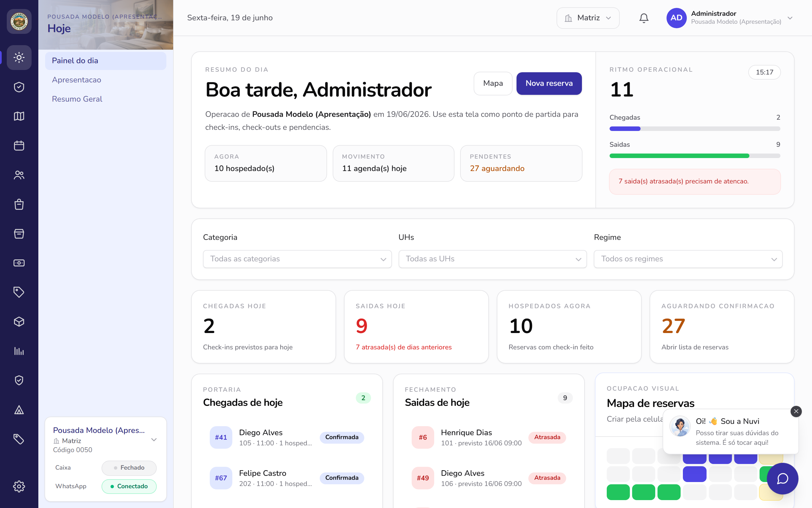Open Abrir lista de reservas link
The height and width of the screenshot is (508, 812).
(x=694, y=347)
